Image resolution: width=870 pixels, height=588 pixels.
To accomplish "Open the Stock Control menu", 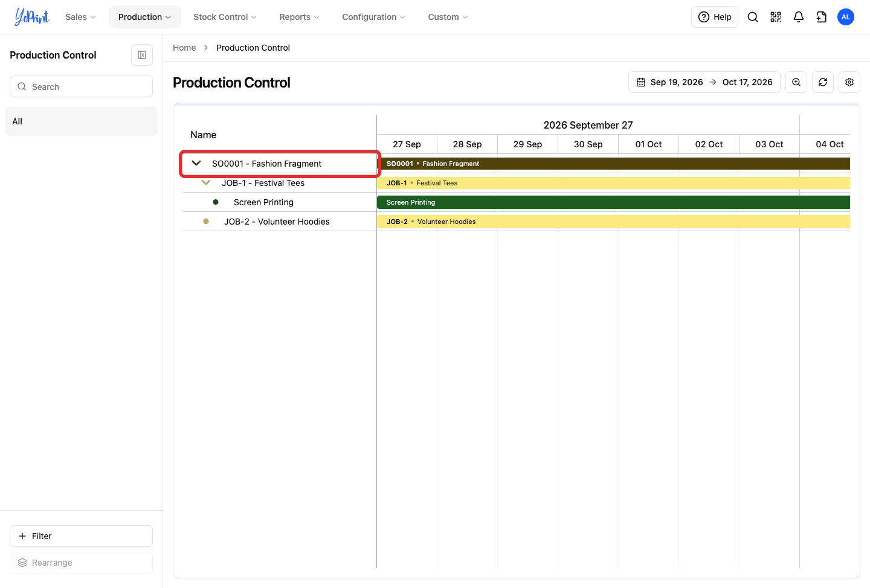I will click(225, 17).
